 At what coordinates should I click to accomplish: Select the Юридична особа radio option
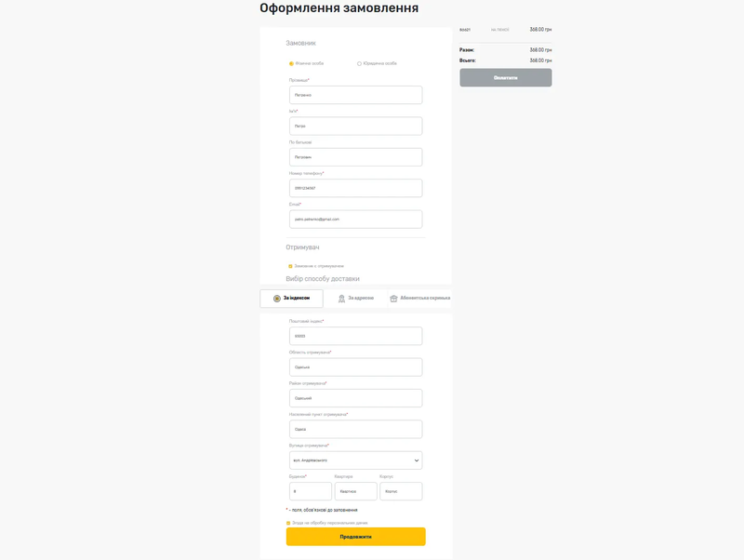(x=360, y=63)
